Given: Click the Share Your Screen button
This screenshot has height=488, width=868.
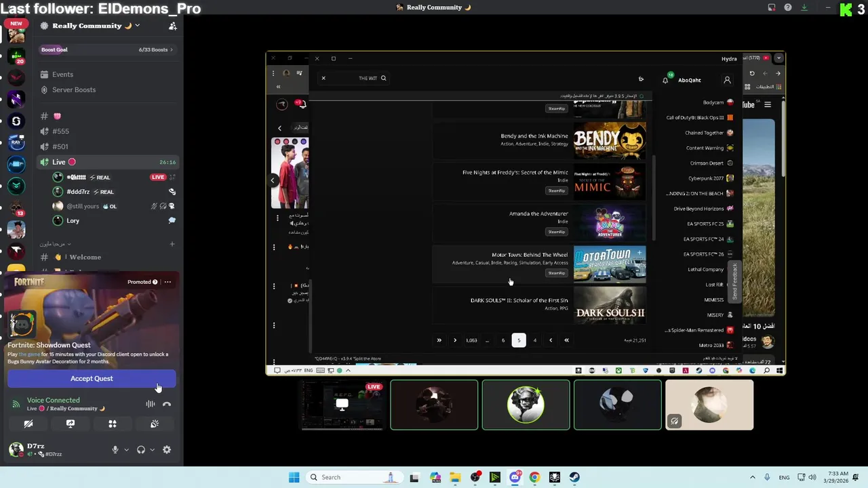Looking at the screenshot, I should click(71, 424).
